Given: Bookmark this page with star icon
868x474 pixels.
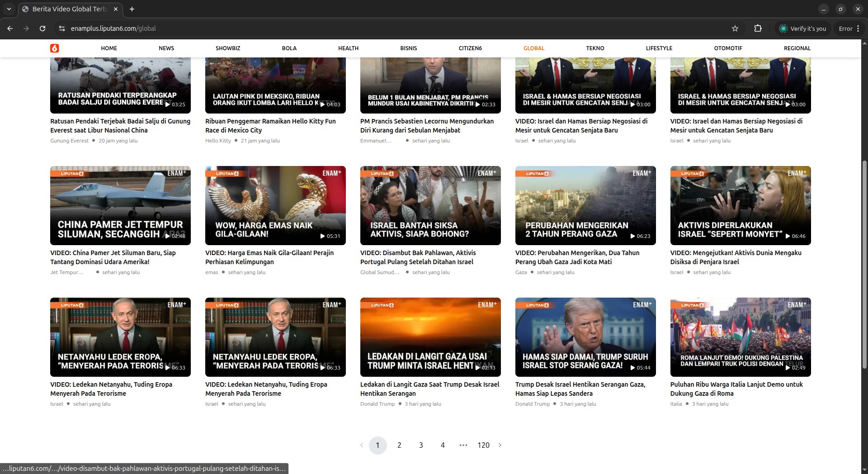Looking at the screenshot, I should tap(735, 28).
